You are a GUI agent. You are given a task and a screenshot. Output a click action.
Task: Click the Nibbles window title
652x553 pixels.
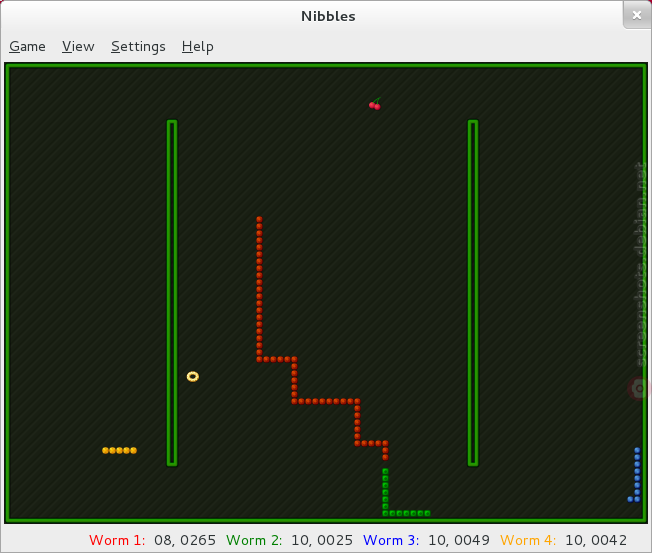pyautogui.click(x=328, y=16)
